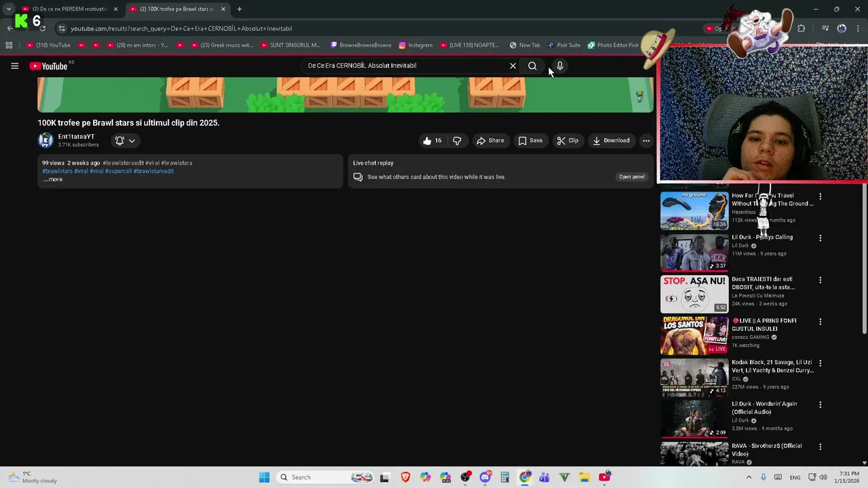Open the live chat replay panel
This screenshot has width=868, height=488.
tap(631, 177)
